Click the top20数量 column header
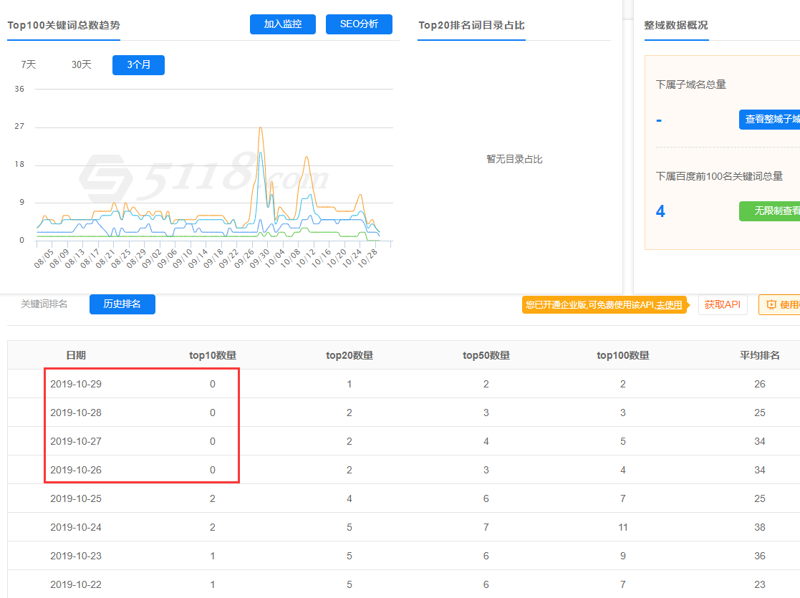 [349, 355]
